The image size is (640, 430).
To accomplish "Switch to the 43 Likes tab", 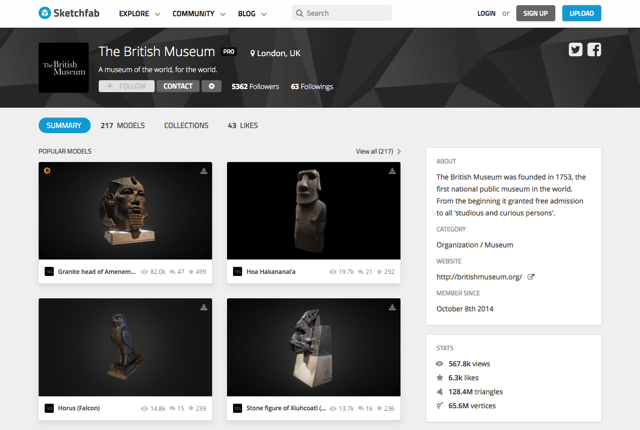I will click(x=243, y=125).
